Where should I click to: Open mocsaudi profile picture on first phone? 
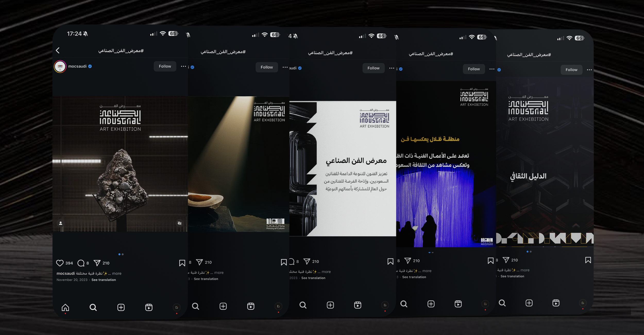60,67
